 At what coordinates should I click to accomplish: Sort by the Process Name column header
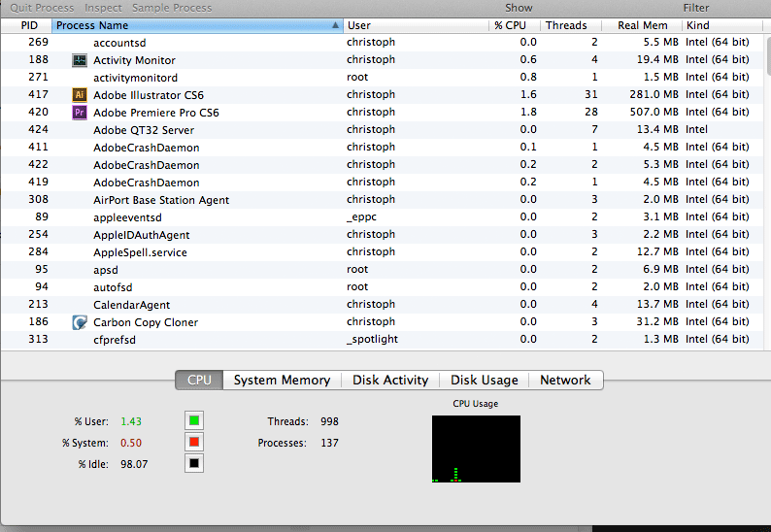(197, 25)
